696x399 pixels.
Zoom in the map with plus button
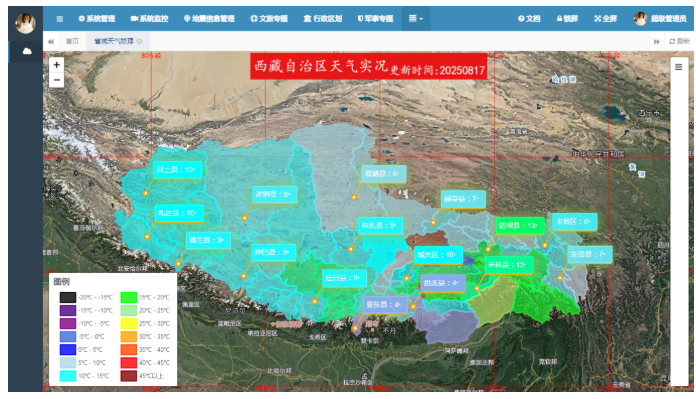coord(56,65)
